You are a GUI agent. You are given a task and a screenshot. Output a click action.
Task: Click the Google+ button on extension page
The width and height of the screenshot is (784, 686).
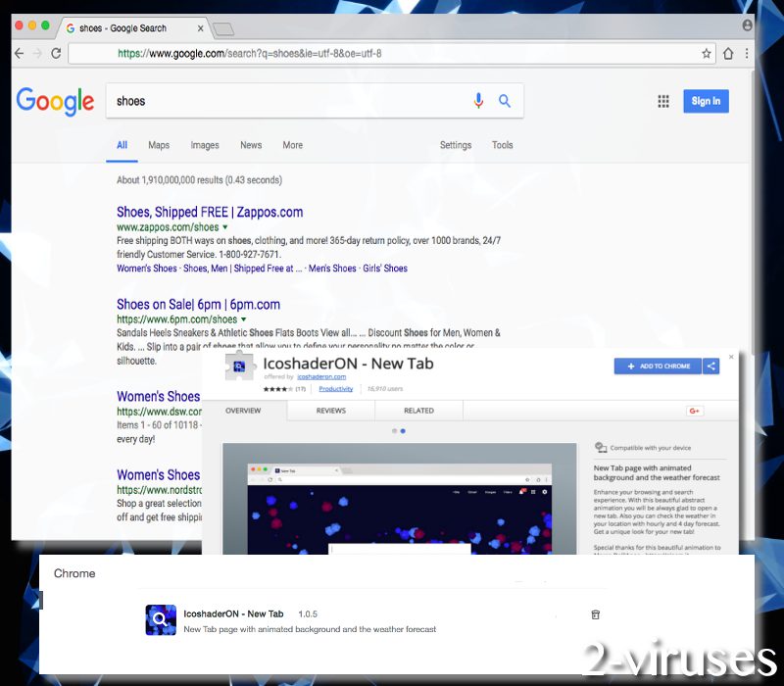tap(696, 411)
